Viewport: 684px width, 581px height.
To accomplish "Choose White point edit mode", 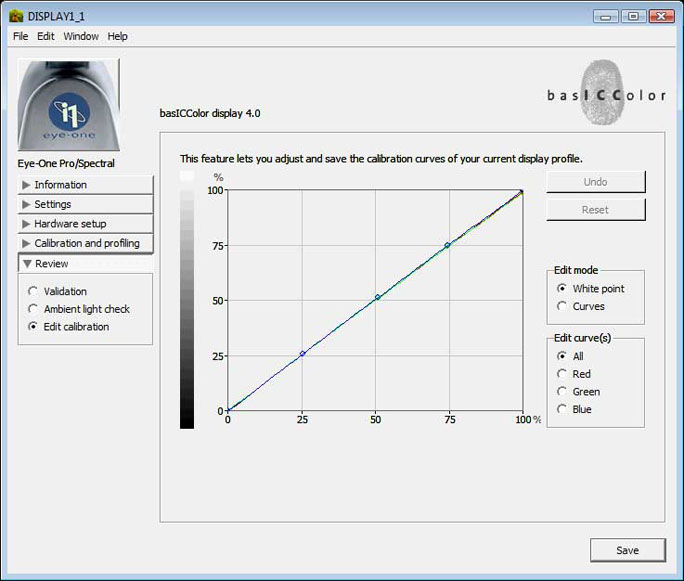I will click(x=562, y=288).
